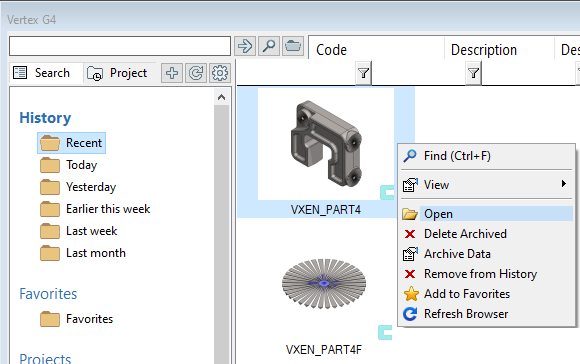The image size is (580, 364).
Task: Select the Search tab
Action: pos(42,73)
